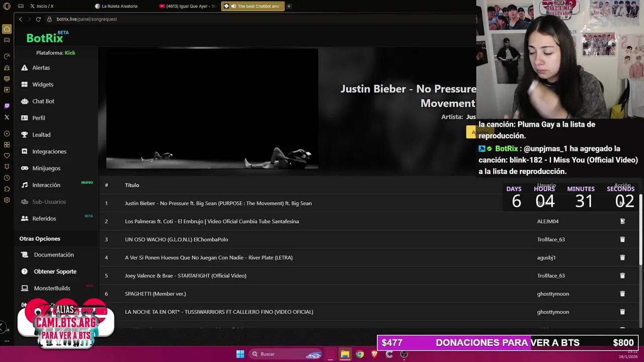Open browser sidebar history clock icon
644x362 pixels.
[7, 178]
